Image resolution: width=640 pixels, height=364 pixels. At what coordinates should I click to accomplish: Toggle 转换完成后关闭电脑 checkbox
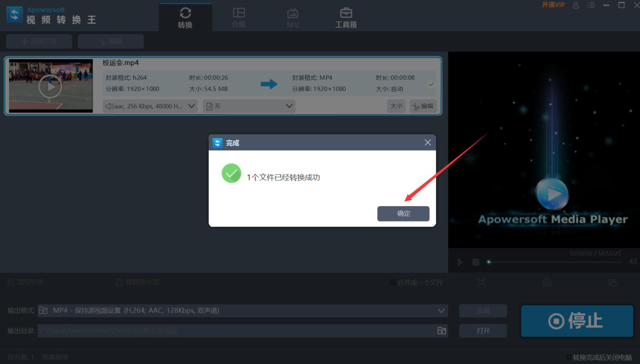[x=568, y=357]
